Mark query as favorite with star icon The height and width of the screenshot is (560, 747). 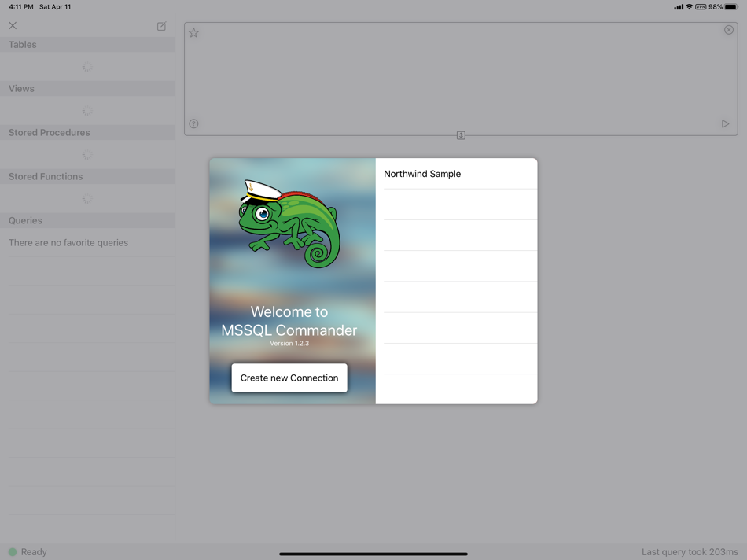pyautogui.click(x=193, y=33)
